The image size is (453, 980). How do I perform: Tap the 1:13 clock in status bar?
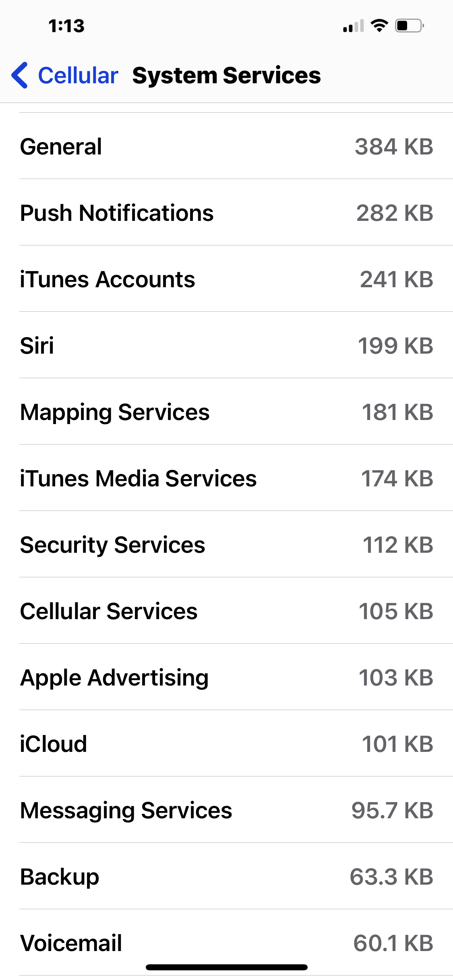(66, 26)
